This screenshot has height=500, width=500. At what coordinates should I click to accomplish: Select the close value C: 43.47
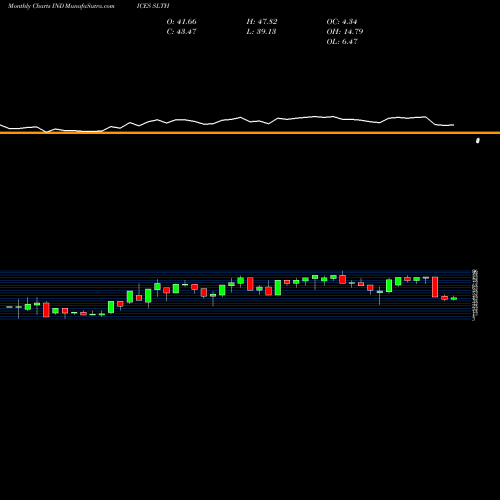[182, 32]
